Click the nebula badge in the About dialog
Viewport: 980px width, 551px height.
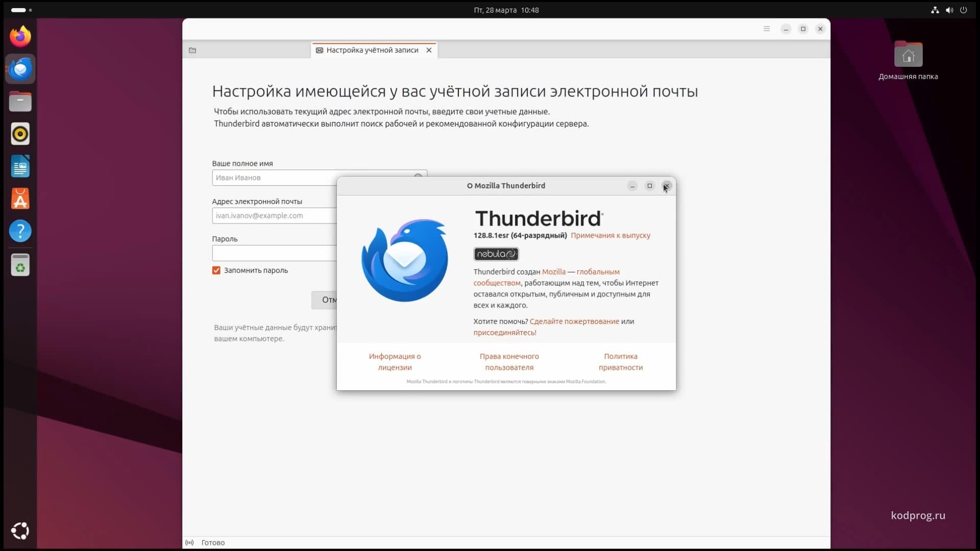coord(496,254)
